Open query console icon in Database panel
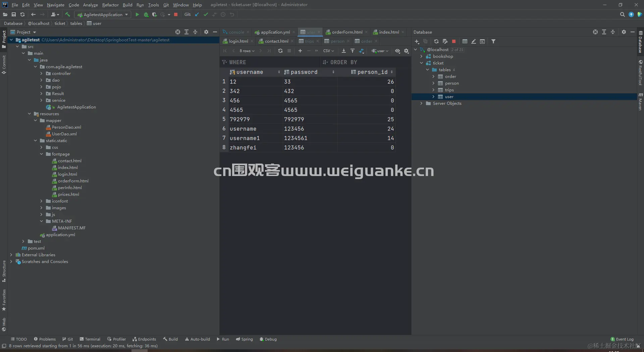The width and height of the screenshot is (644, 352). (x=482, y=41)
